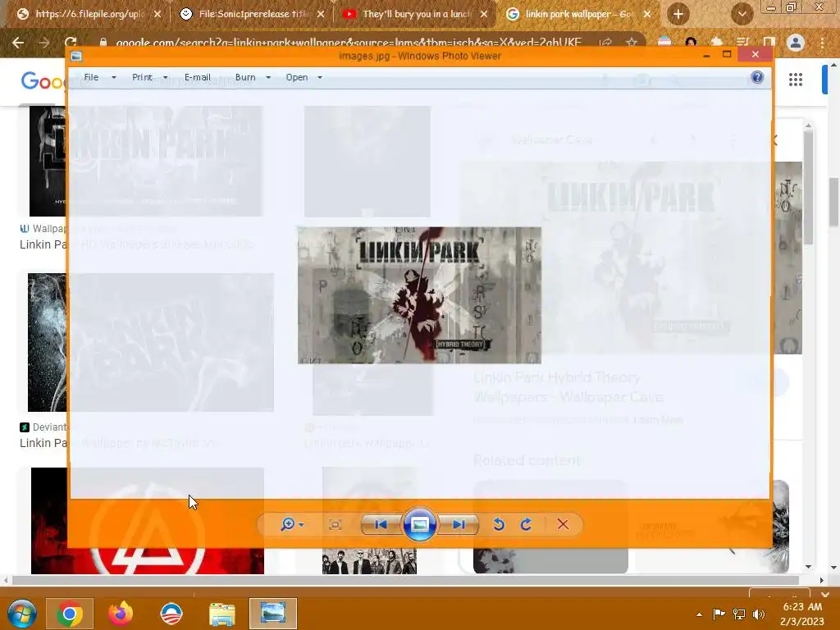The image size is (840, 630).
Task: Click E-mail in Photo Viewer toolbar
Action: click(x=198, y=77)
